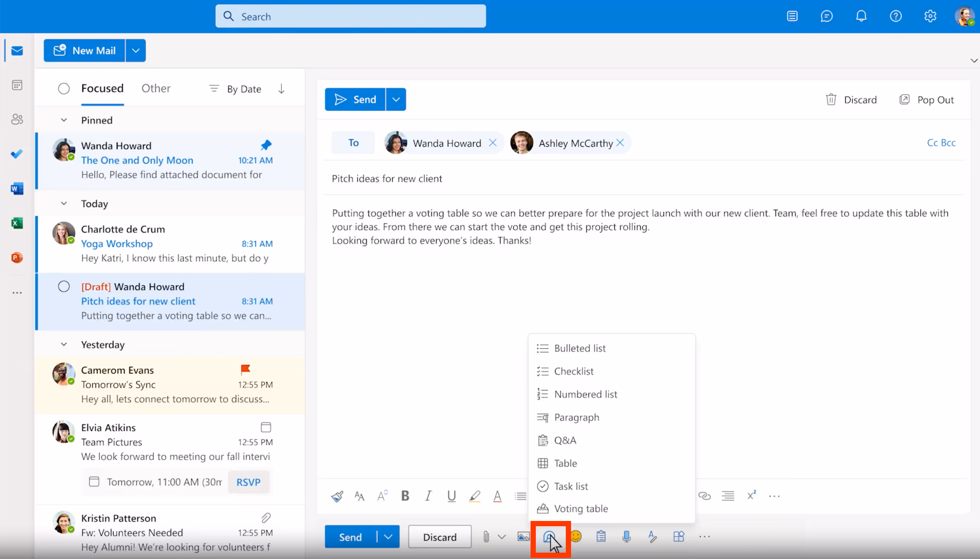Click the notification bell icon
980x559 pixels.
pos(861,16)
